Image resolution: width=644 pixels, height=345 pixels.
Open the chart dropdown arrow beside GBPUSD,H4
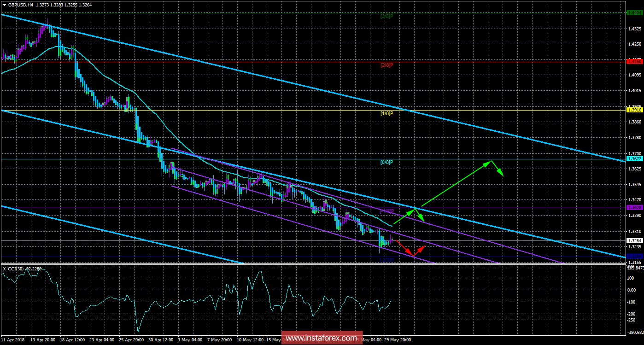coord(4,5)
